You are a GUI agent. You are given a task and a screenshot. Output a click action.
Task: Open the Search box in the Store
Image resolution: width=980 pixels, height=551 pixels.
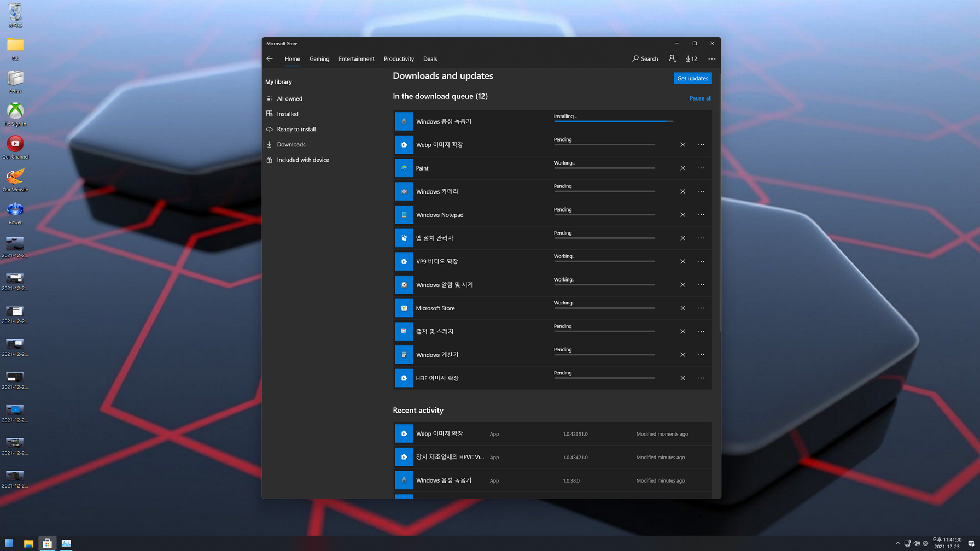(645, 58)
